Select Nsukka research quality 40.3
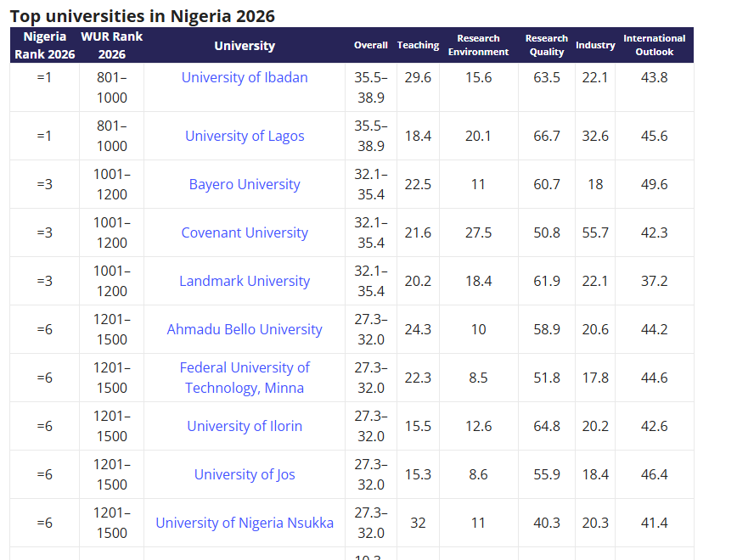The height and width of the screenshot is (560, 737). tap(547, 523)
